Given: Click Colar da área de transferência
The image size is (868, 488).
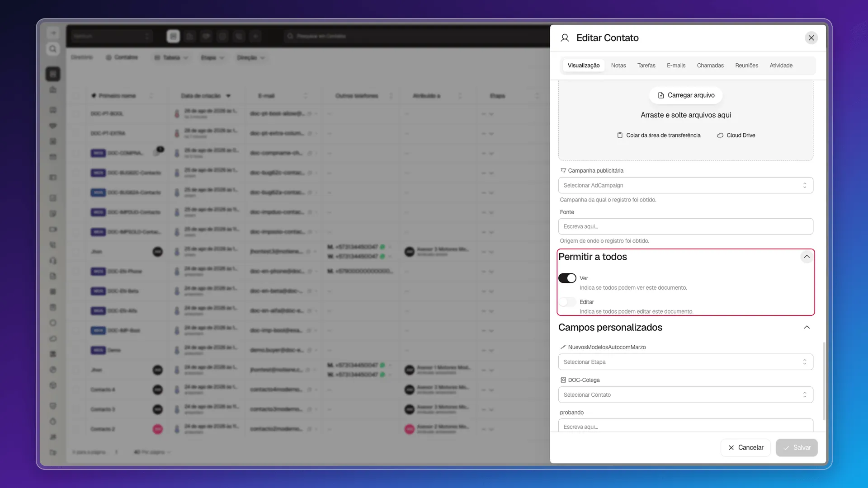Looking at the screenshot, I should [659, 136].
